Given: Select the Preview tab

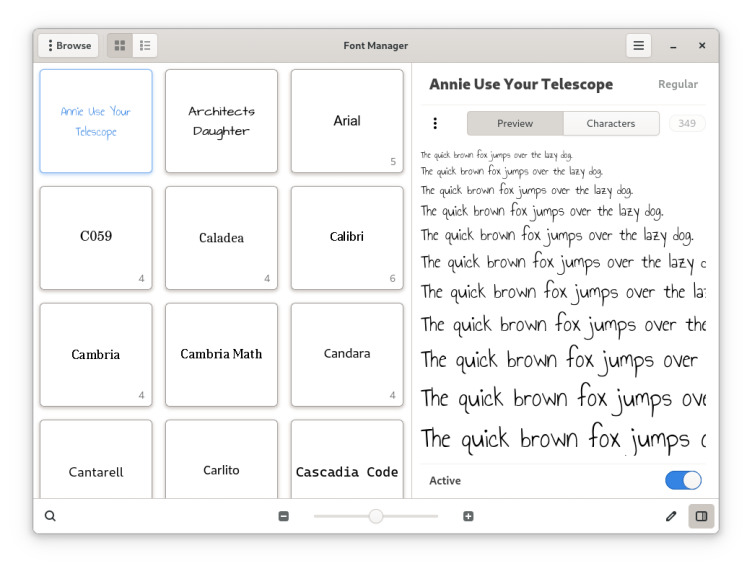Looking at the screenshot, I should point(515,124).
